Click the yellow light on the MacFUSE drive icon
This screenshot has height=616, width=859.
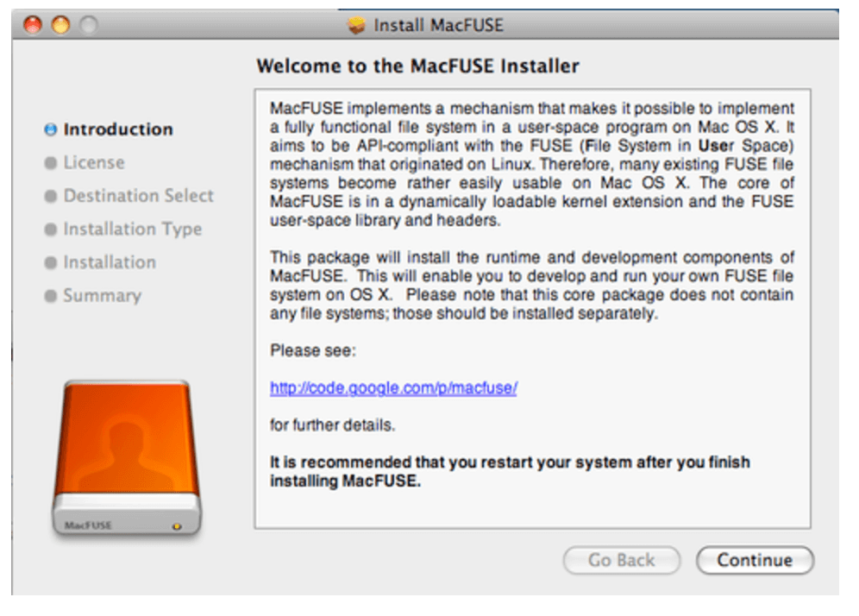178,525
